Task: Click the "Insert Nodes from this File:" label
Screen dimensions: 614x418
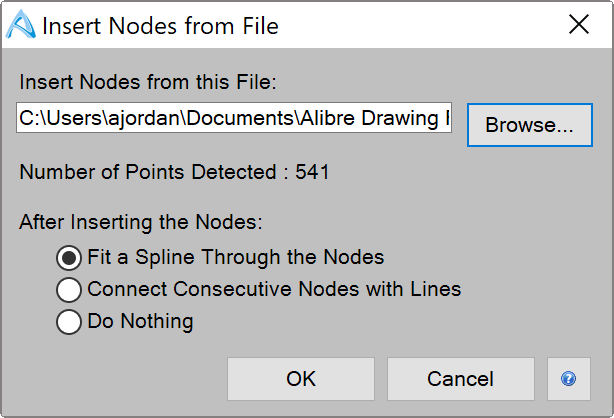Action: click(148, 82)
